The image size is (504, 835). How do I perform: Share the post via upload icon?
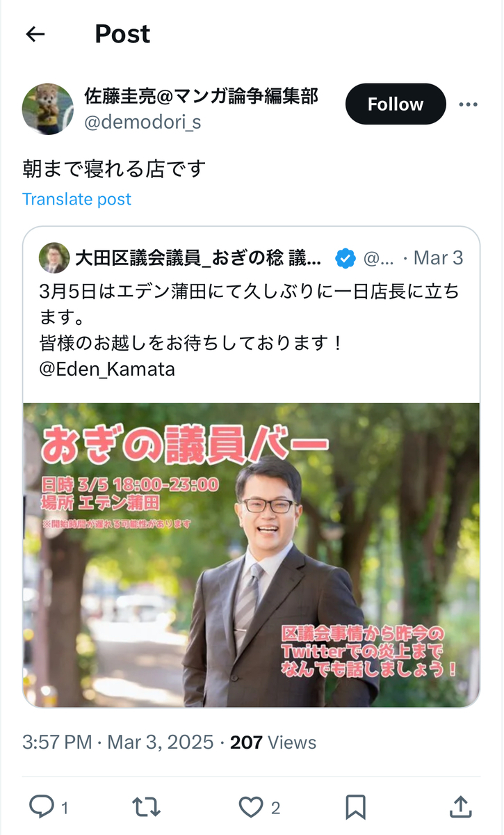(461, 806)
